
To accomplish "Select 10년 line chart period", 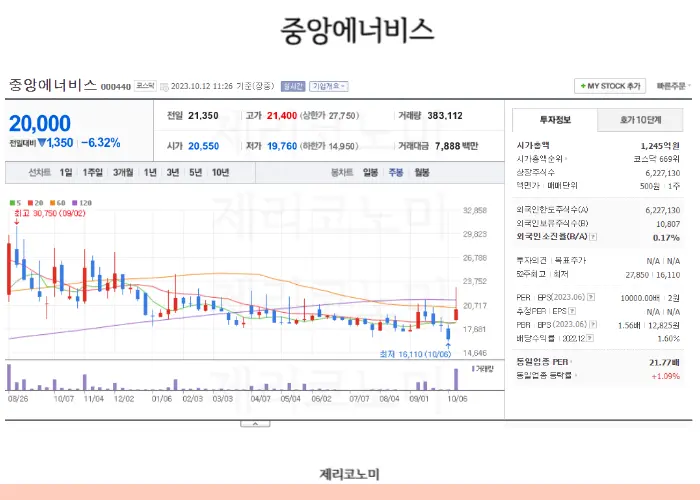I will coord(220,172).
